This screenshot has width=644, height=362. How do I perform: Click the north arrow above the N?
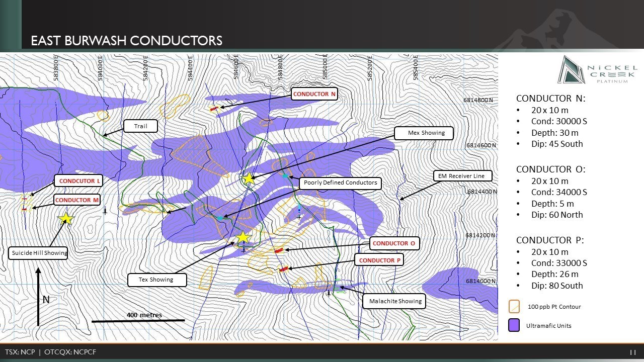[x=39, y=297]
